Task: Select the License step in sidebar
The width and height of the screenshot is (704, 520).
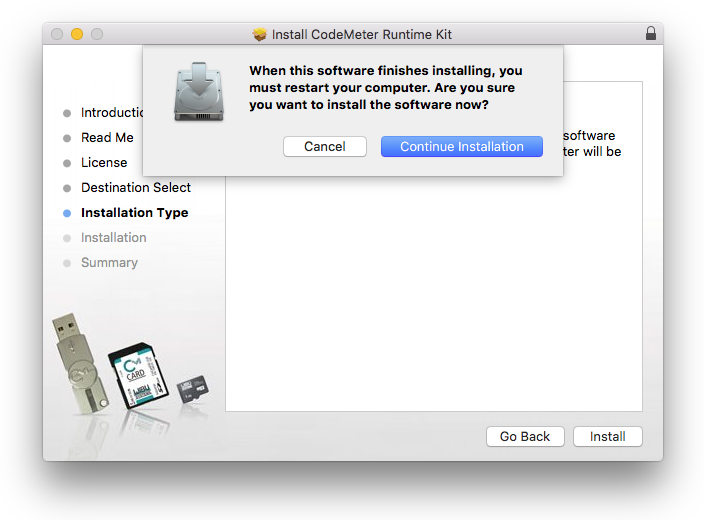Action: (104, 163)
